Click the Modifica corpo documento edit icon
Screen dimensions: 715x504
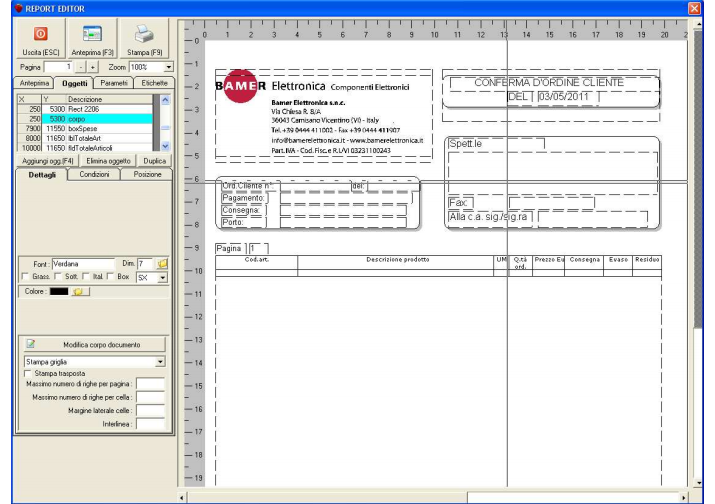[31, 344]
